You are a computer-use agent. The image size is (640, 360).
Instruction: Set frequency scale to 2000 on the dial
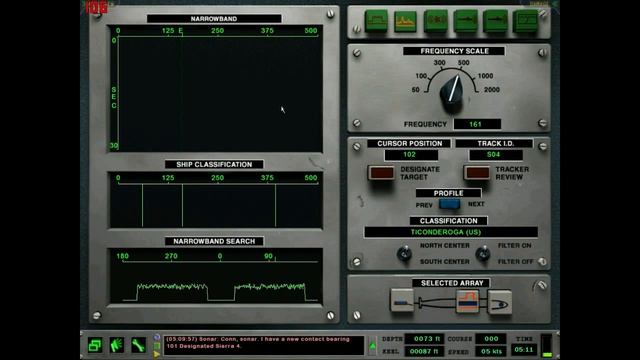coord(492,90)
